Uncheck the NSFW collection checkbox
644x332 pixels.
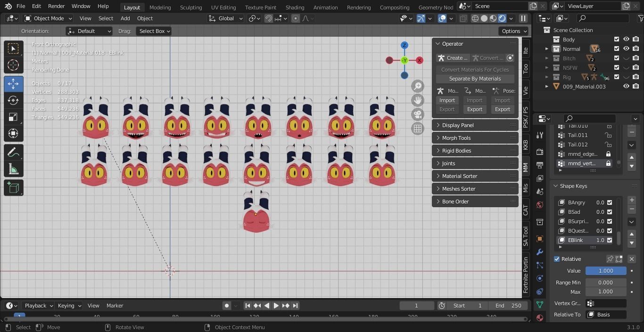pyautogui.click(x=616, y=67)
